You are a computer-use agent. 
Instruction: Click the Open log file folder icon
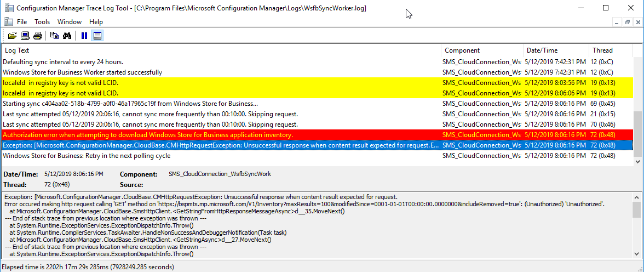12,36
